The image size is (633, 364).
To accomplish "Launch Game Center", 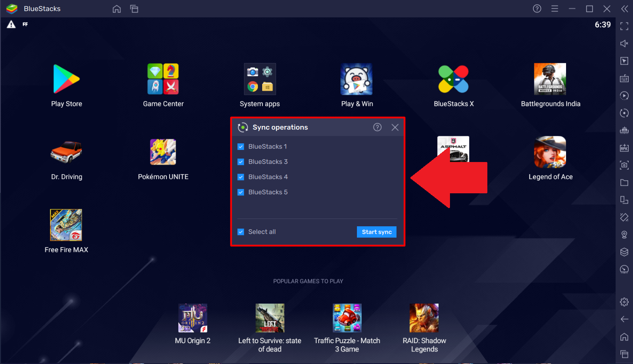I will 163,79.
